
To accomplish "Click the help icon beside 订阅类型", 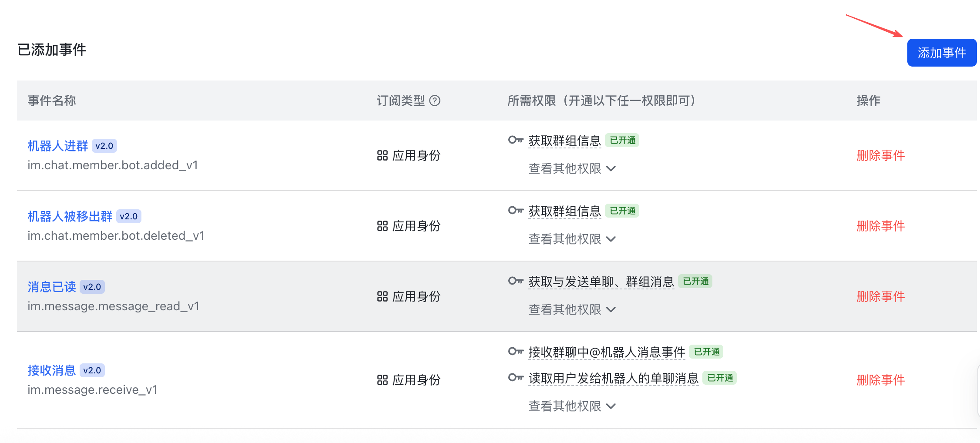I will point(434,101).
